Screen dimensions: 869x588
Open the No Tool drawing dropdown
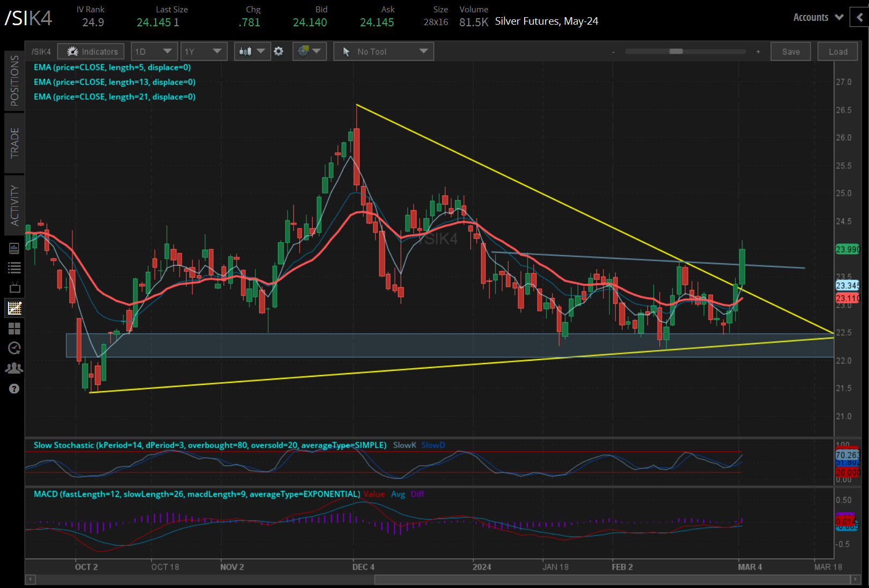[384, 51]
